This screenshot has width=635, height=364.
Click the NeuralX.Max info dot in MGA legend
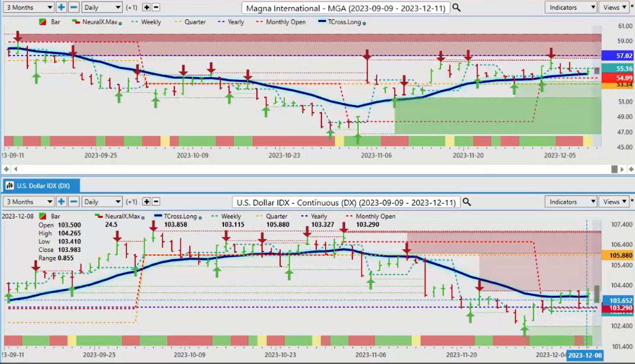click(120, 23)
